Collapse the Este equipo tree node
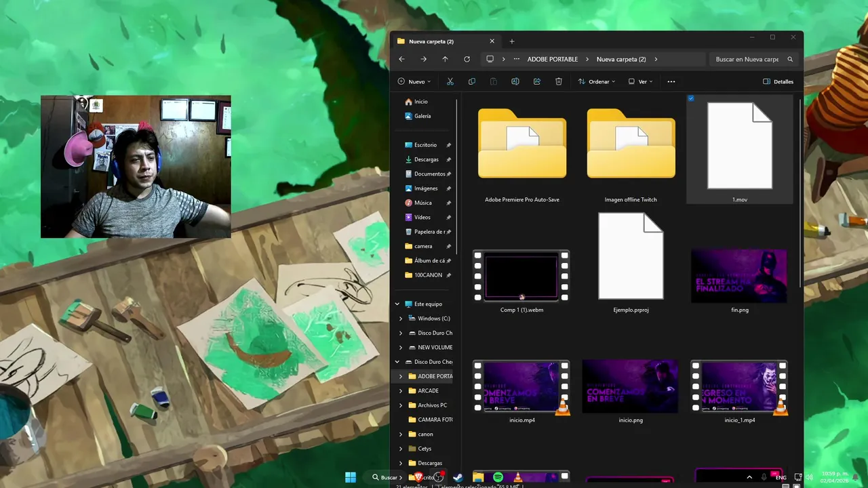The width and height of the screenshot is (868, 488). [x=397, y=304]
